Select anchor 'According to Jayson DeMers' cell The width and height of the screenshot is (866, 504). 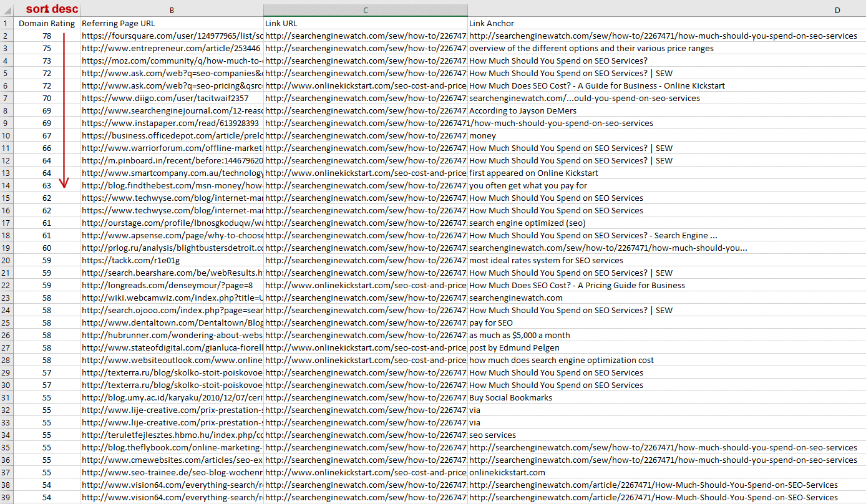[x=666, y=110]
